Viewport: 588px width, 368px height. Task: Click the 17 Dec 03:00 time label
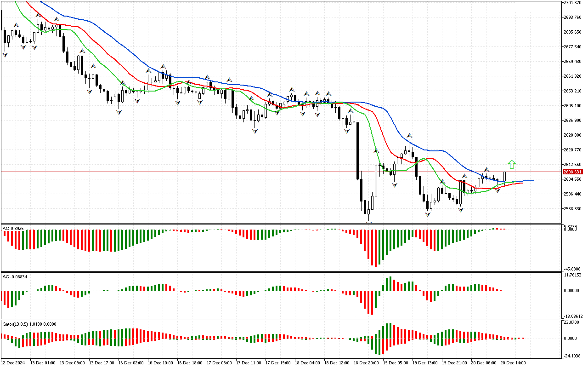(219, 363)
